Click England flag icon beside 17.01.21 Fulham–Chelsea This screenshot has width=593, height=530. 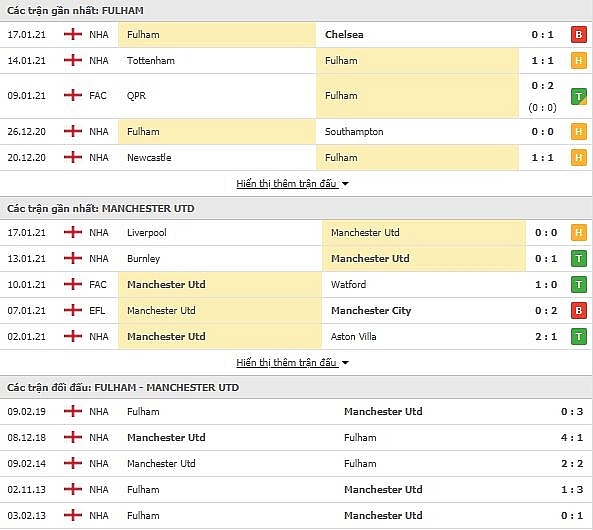click(73, 34)
